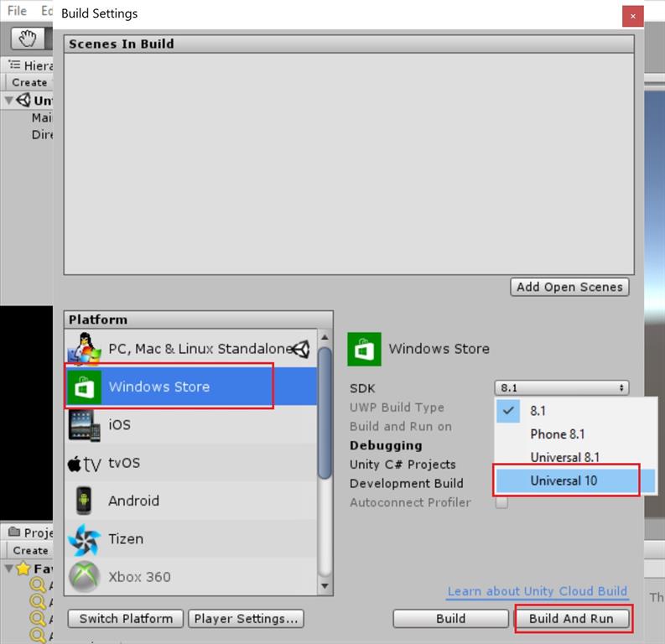Select the iOS platform label
Image resolution: width=665 pixels, height=644 pixels.
pyautogui.click(x=120, y=425)
